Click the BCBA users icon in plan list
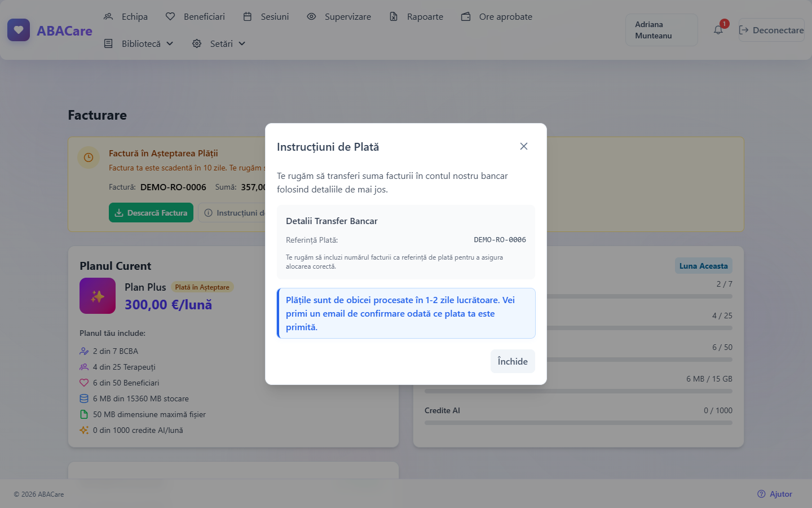The width and height of the screenshot is (812, 508). click(x=84, y=351)
